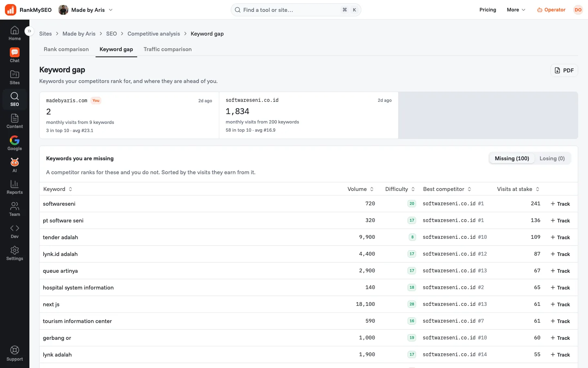Track the lynk adalah keyword
The height and width of the screenshot is (368, 588).
pos(560,355)
